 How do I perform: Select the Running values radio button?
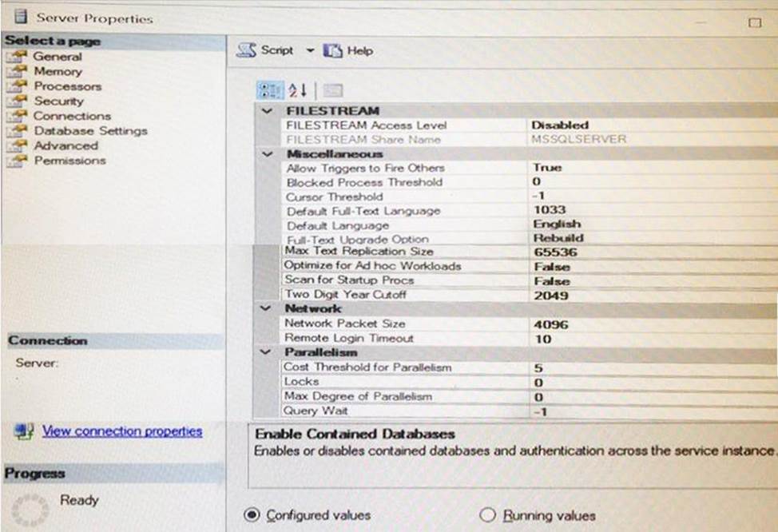(487, 514)
